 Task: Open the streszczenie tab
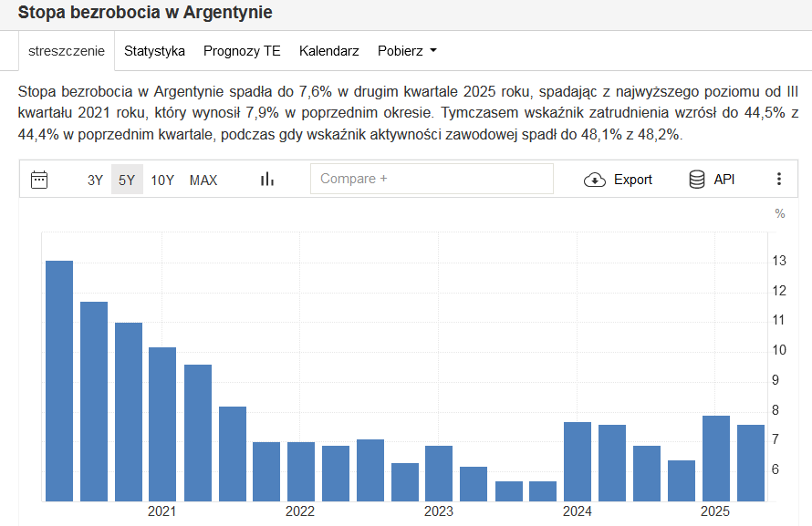coord(67,51)
